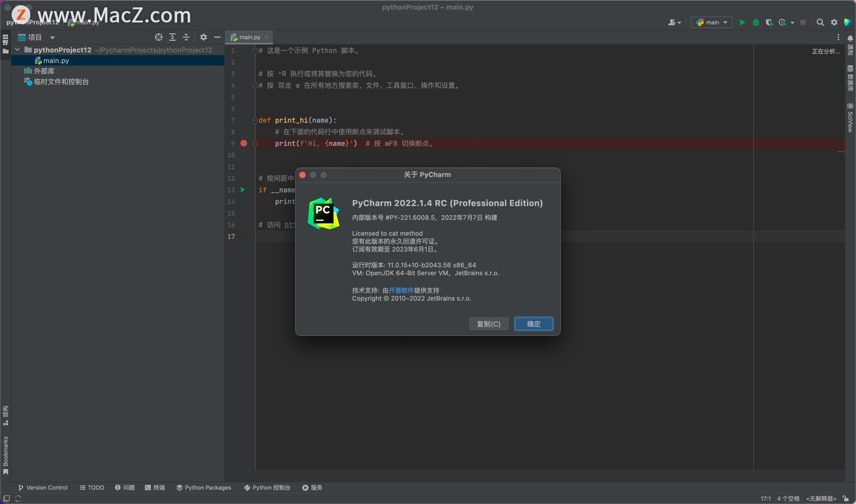This screenshot has width=856, height=504.
Task: Open the 数据库 side tool window
Action: [x=850, y=78]
